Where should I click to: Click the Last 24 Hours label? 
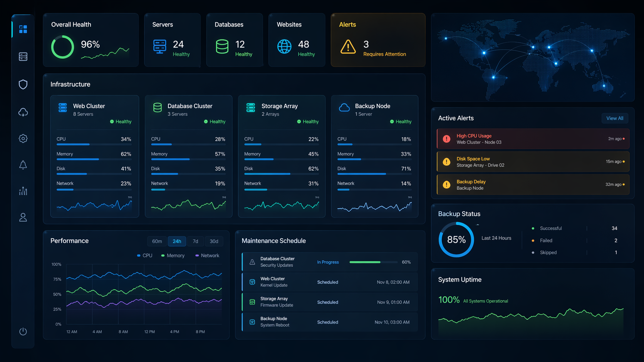click(x=496, y=238)
